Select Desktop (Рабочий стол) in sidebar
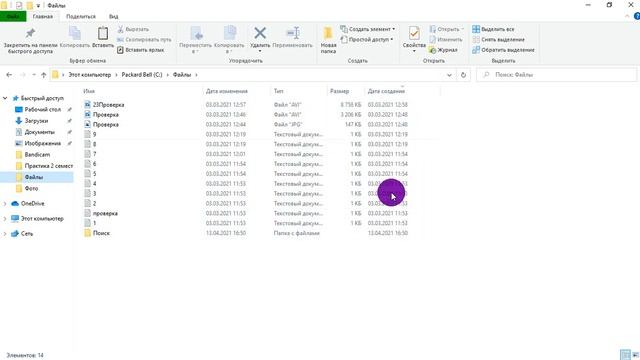Viewport: 640px width, 360px height. 42,109
